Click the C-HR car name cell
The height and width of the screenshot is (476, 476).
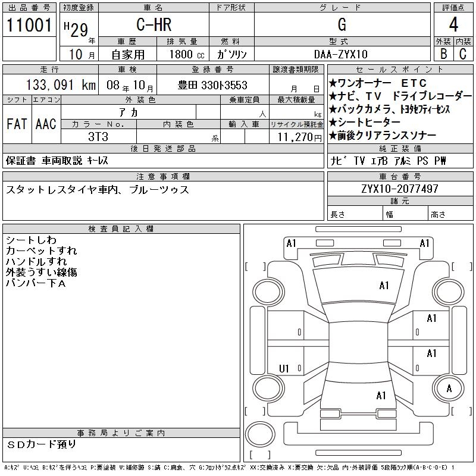[154, 24]
